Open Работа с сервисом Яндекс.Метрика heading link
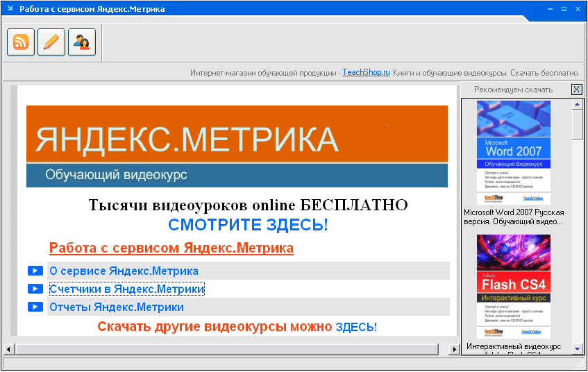Screen dimensions: 588x372 (171, 248)
